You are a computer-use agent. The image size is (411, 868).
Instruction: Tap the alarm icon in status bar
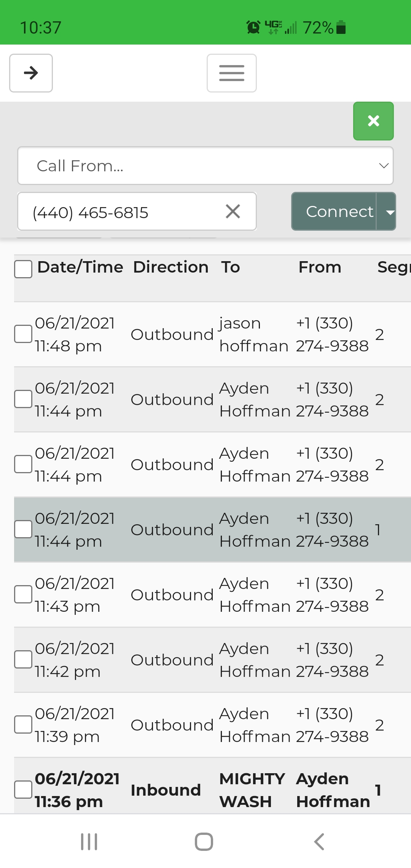click(253, 27)
